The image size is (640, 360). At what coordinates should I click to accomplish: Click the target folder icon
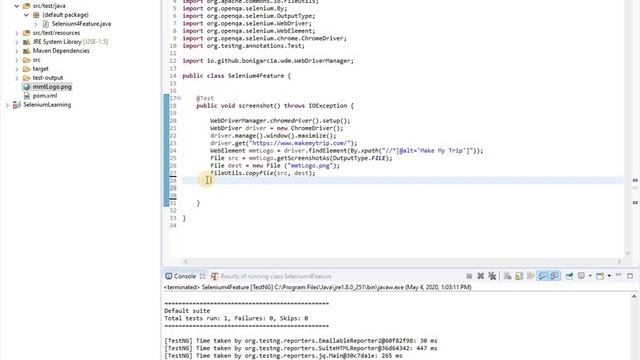(27, 69)
